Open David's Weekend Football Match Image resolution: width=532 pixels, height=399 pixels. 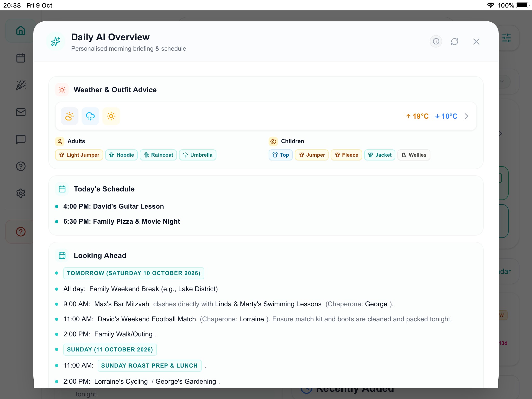pyautogui.click(x=147, y=319)
